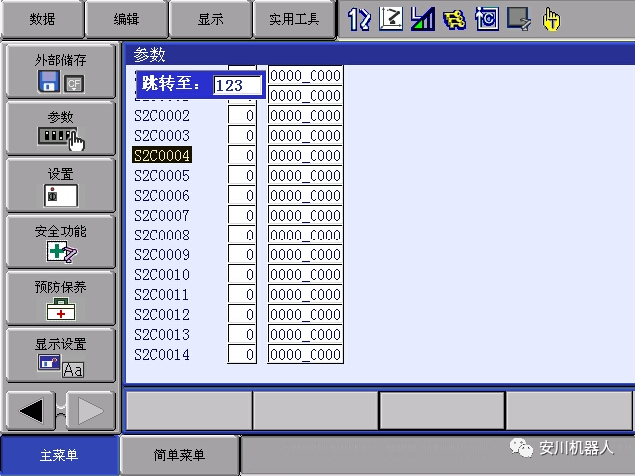Screen dimensions: 635x476
Task: Select parameter S2C0006
Action: [162, 195]
